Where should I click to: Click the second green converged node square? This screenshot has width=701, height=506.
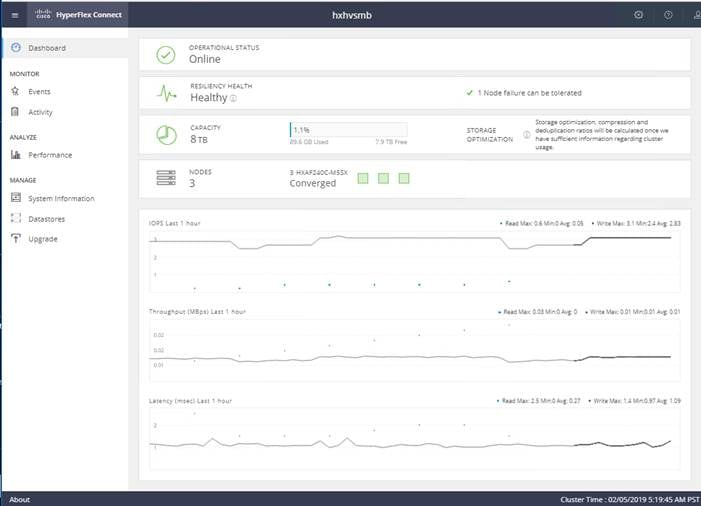(x=383, y=178)
